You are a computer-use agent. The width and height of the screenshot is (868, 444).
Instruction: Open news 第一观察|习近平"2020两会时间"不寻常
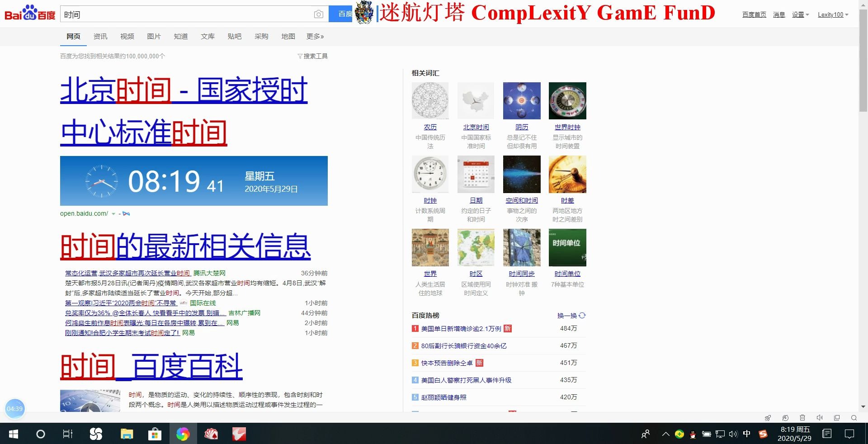(x=121, y=303)
